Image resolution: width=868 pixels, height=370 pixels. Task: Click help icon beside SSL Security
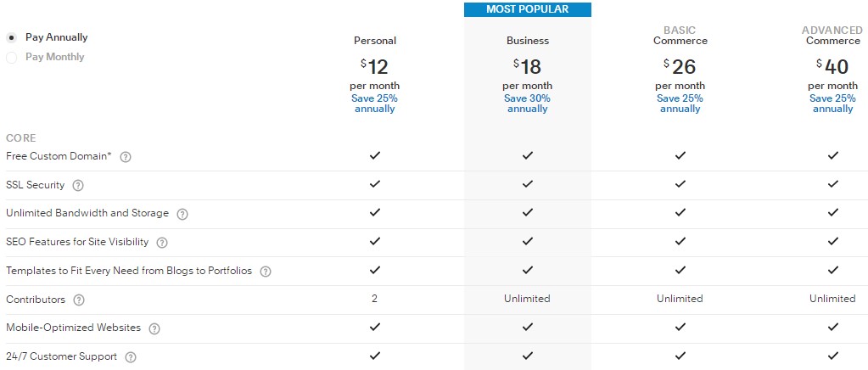coord(78,186)
